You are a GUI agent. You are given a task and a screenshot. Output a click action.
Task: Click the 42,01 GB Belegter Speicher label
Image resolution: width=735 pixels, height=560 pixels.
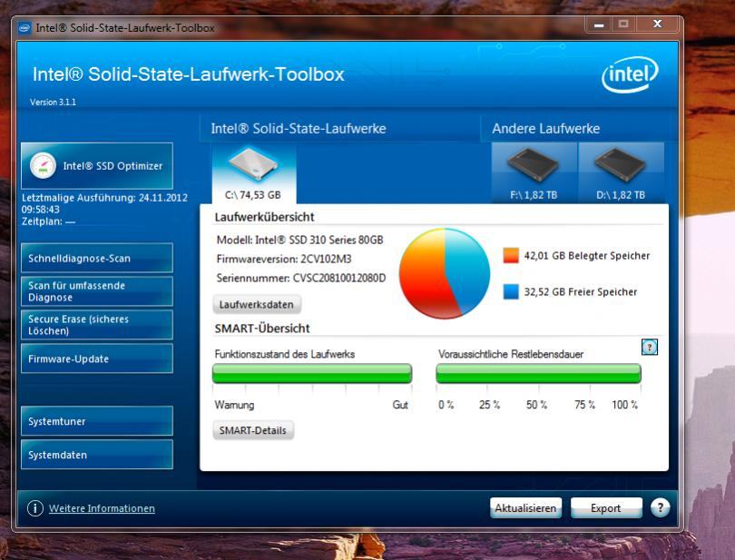coord(587,256)
